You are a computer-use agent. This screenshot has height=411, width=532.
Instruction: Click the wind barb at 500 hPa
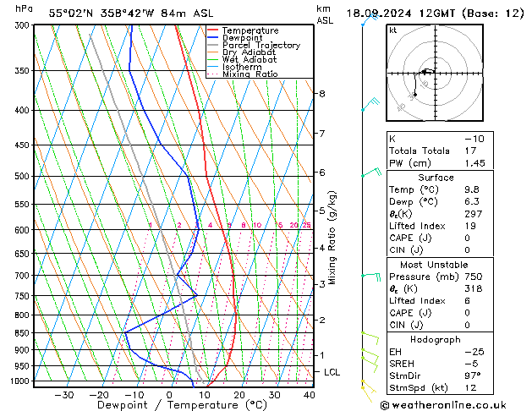370,173
